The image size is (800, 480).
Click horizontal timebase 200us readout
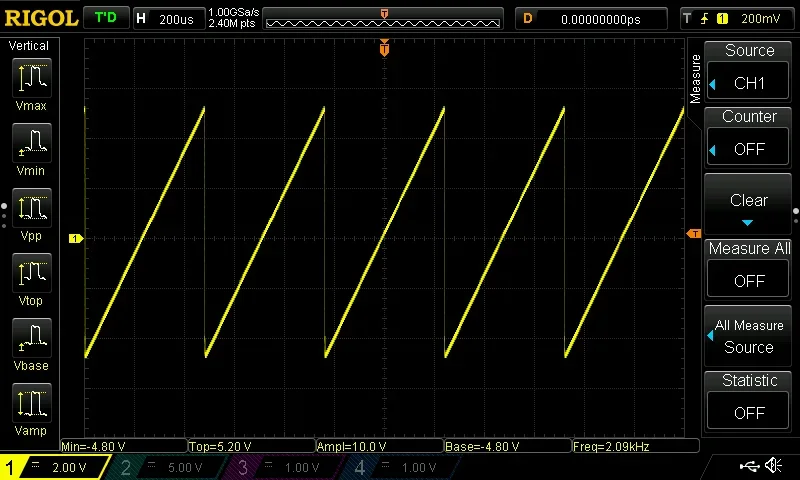coord(169,19)
